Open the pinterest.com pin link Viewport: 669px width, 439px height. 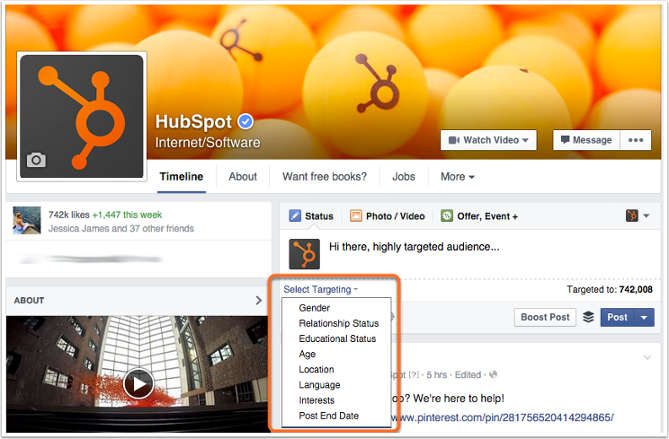coord(502,417)
